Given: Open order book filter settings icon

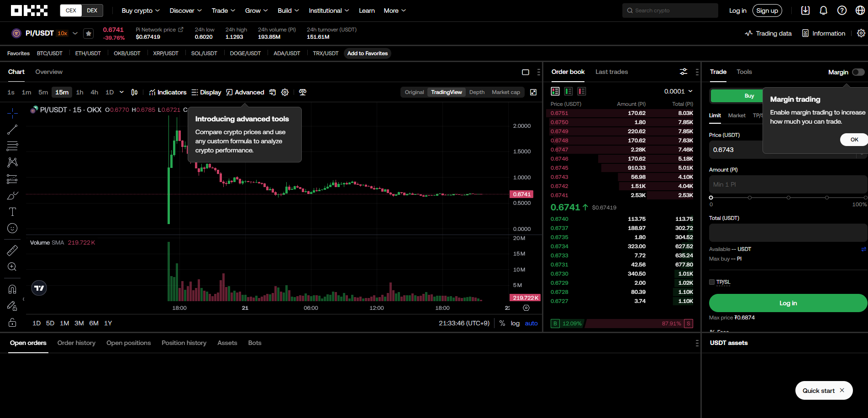Looking at the screenshot, I should coord(684,72).
